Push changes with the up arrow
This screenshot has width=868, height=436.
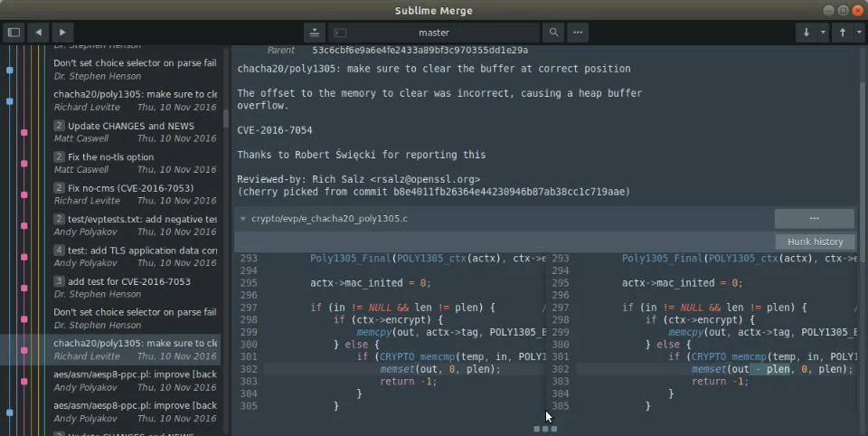tap(843, 33)
